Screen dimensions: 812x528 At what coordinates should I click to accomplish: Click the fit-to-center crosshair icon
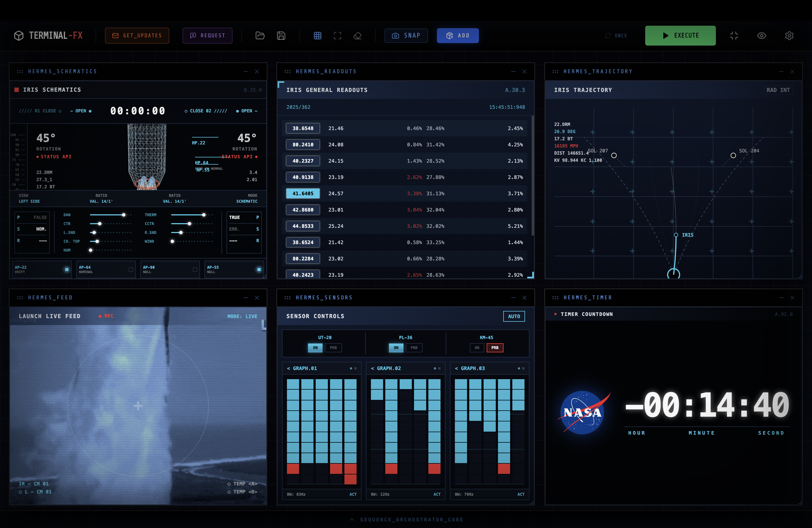(x=734, y=35)
